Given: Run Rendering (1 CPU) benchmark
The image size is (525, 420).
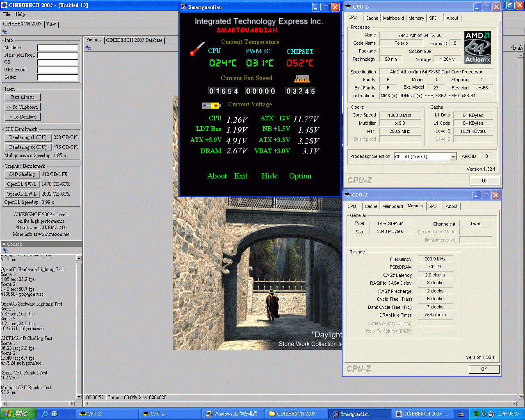Looking at the screenshot, I should click(x=28, y=137).
